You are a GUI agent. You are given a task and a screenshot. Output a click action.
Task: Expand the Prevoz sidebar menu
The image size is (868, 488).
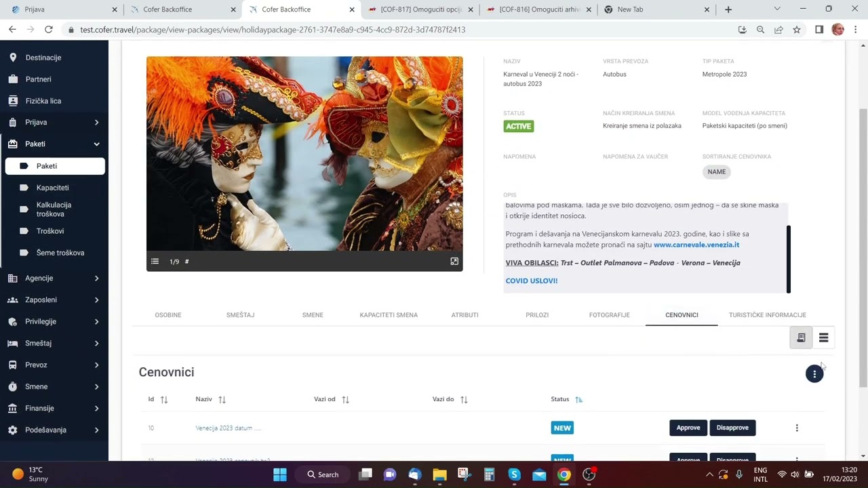point(54,365)
